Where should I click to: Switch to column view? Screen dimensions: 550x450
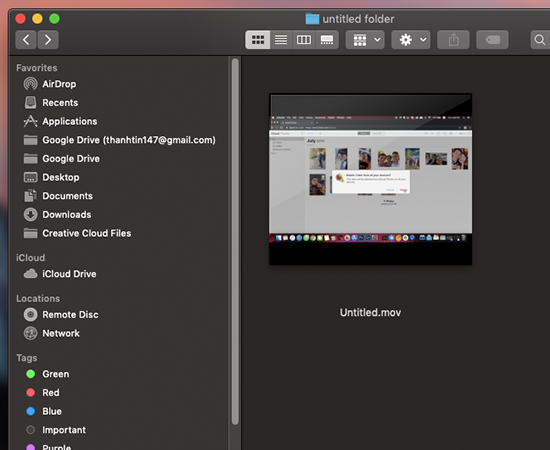coord(304,40)
